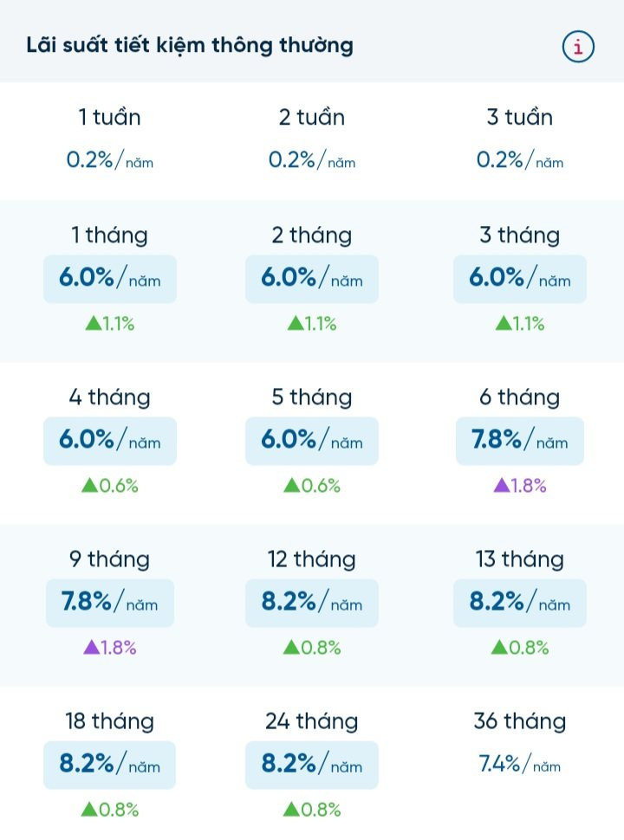Click the 7.4%/năm rate for 36 tháng
The width and height of the screenshot is (624, 840).
click(520, 764)
